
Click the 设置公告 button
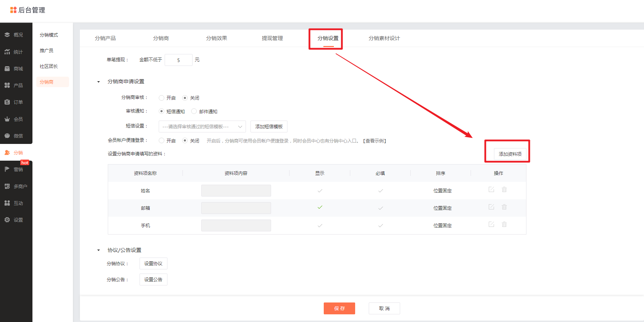click(153, 279)
